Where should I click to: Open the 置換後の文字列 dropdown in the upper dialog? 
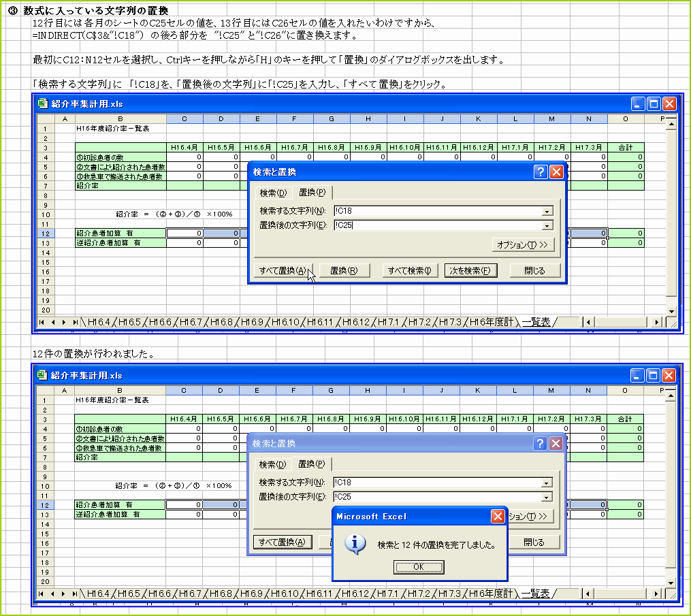pos(547,225)
